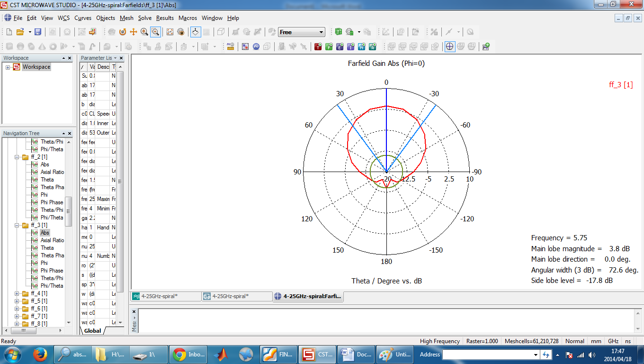644x364 pixels.
Task: Switch plot to polar view icon
Action: 449,46
